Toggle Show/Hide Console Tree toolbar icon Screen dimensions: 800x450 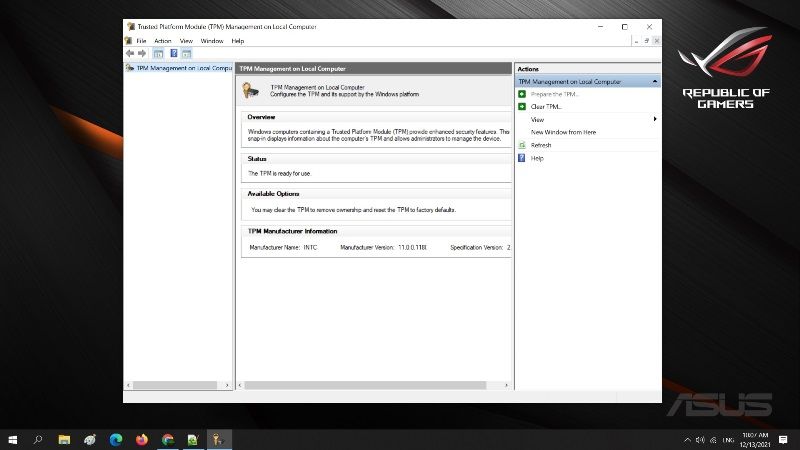coord(159,53)
